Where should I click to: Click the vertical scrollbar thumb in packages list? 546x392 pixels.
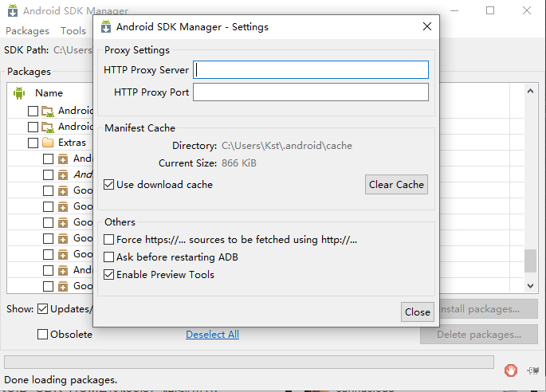point(530,261)
